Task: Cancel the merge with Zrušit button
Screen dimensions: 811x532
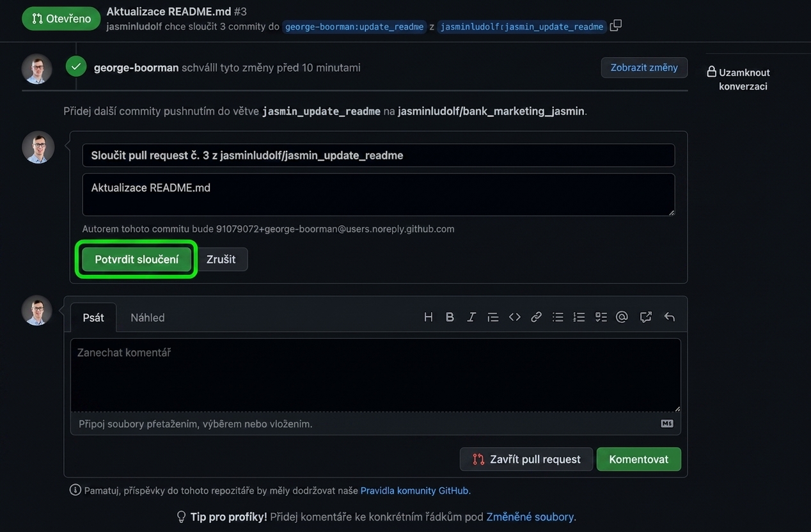Action: click(x=221, y=260)
